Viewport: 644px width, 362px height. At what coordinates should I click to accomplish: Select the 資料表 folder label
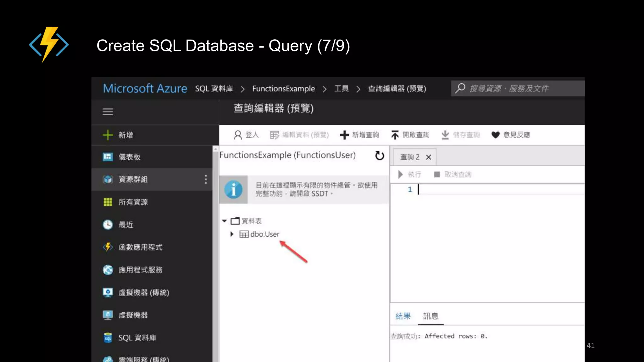click(x=252, y=221)
